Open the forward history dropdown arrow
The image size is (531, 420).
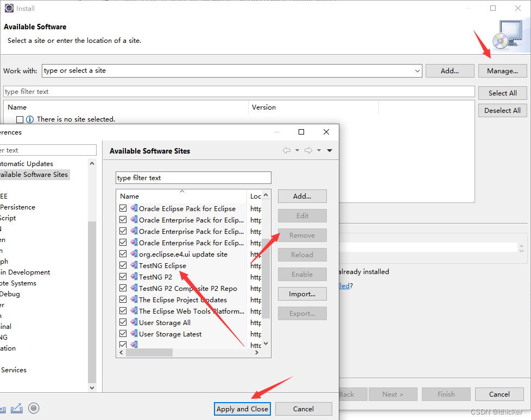[319, 150]
